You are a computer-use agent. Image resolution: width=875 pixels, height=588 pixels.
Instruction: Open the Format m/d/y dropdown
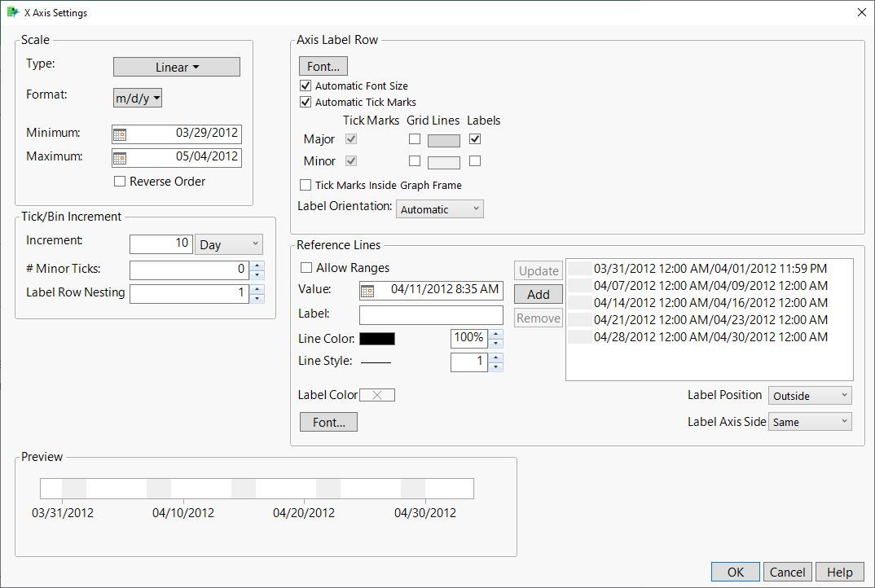pyautogui.click(x=136, y=96)
